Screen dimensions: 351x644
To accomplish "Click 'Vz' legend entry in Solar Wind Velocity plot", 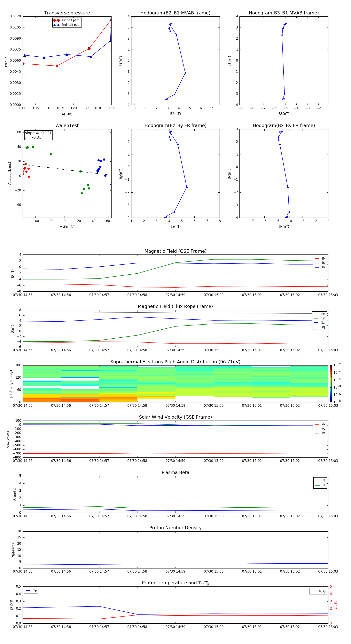I will (x=320, y=433).
